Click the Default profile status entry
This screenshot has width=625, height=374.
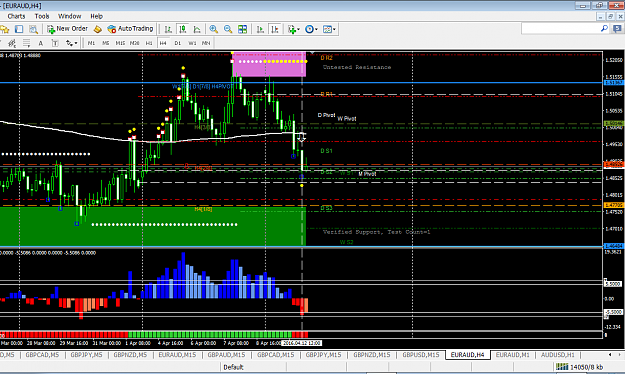pos(234,367)
